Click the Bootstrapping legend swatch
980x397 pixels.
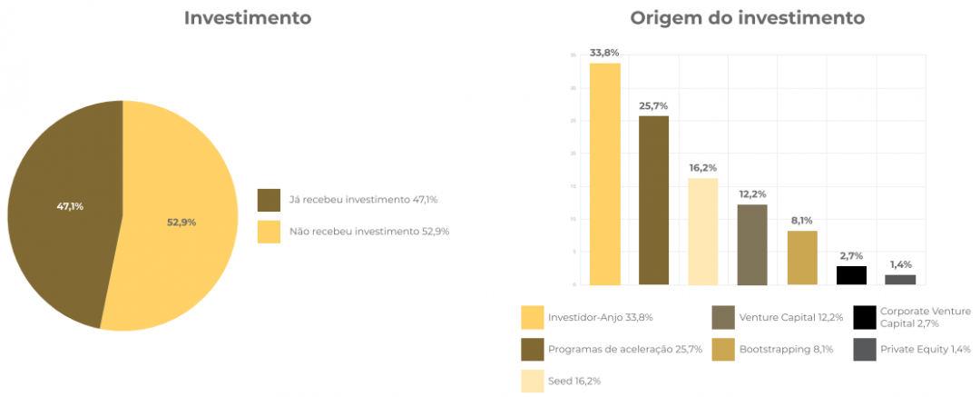click(x=723, y=350)
